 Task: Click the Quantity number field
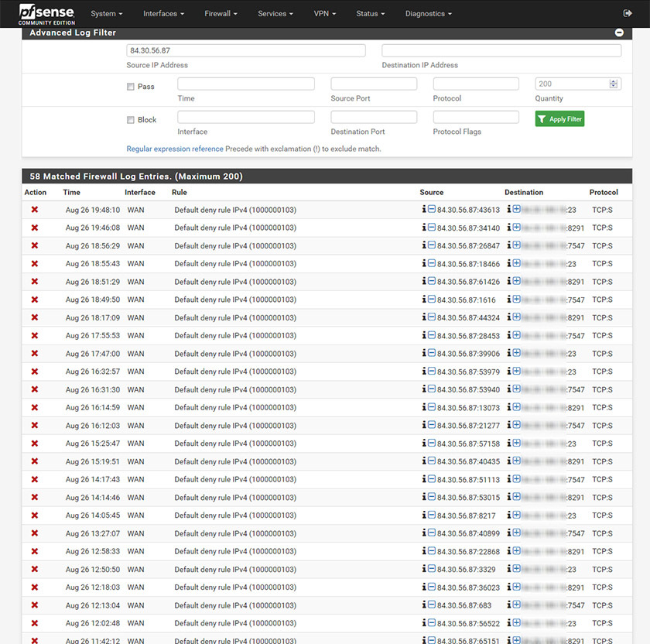(578, 84)
